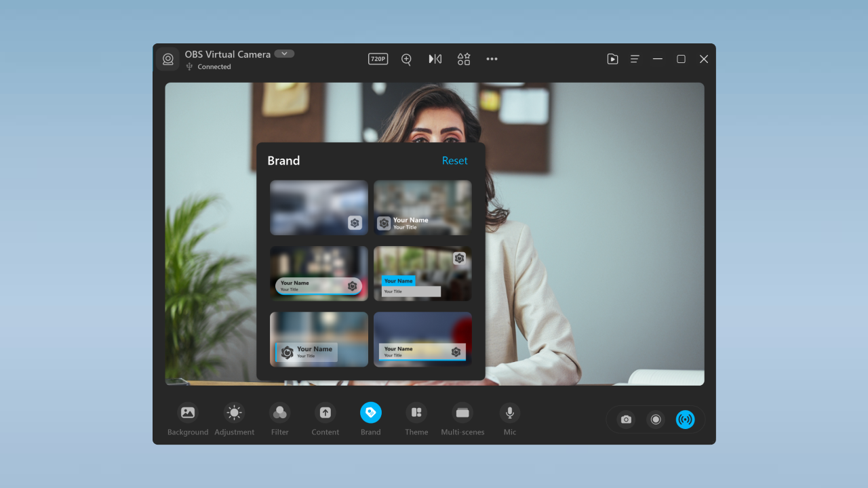This screenshot has width=868, height=488.
Task: Open the Filter tool
Action: [x=279, y=420]
